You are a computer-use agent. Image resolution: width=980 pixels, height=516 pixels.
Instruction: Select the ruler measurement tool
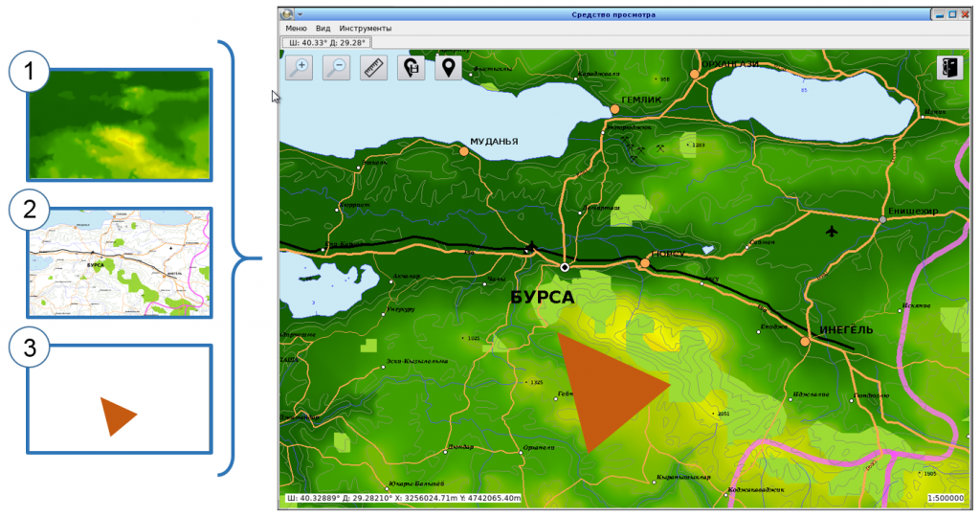(373, 67)
